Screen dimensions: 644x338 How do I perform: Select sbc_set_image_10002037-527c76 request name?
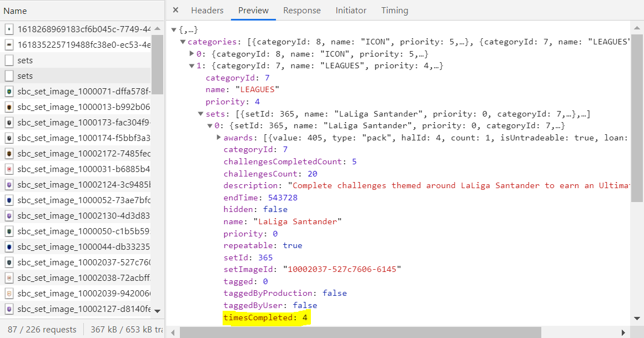84,263
